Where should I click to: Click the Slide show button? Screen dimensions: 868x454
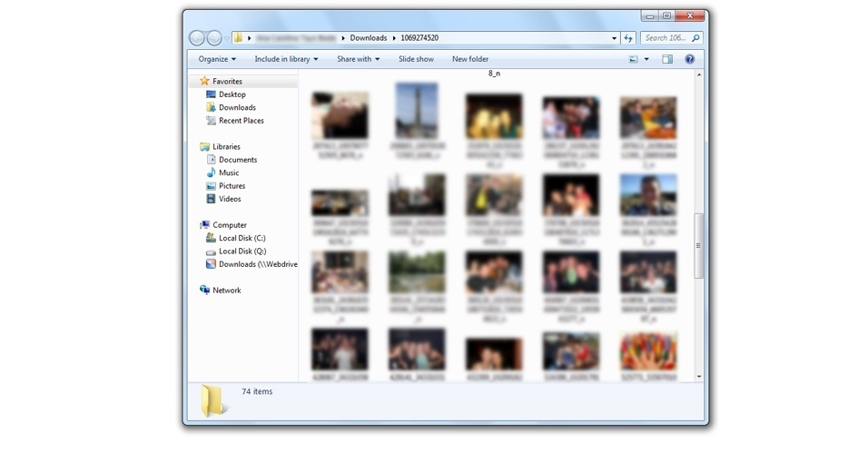416,59
